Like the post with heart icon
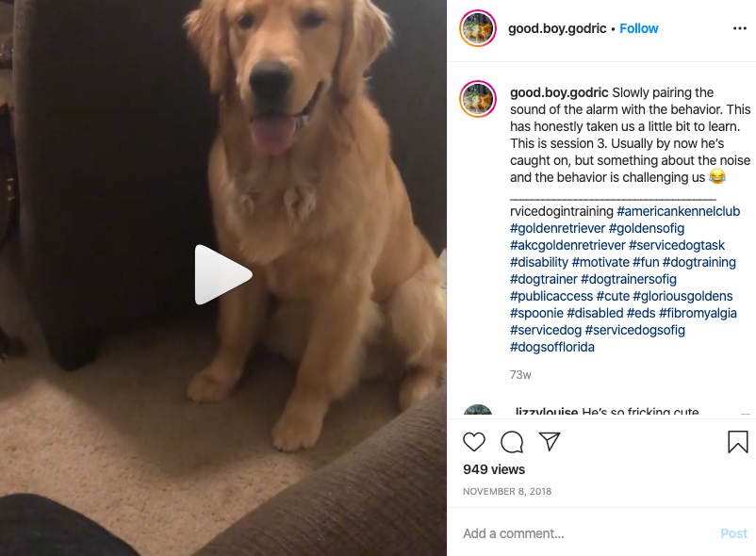This screenshot has width=756, height=556. pyautogui.click(x=474, y=442)
